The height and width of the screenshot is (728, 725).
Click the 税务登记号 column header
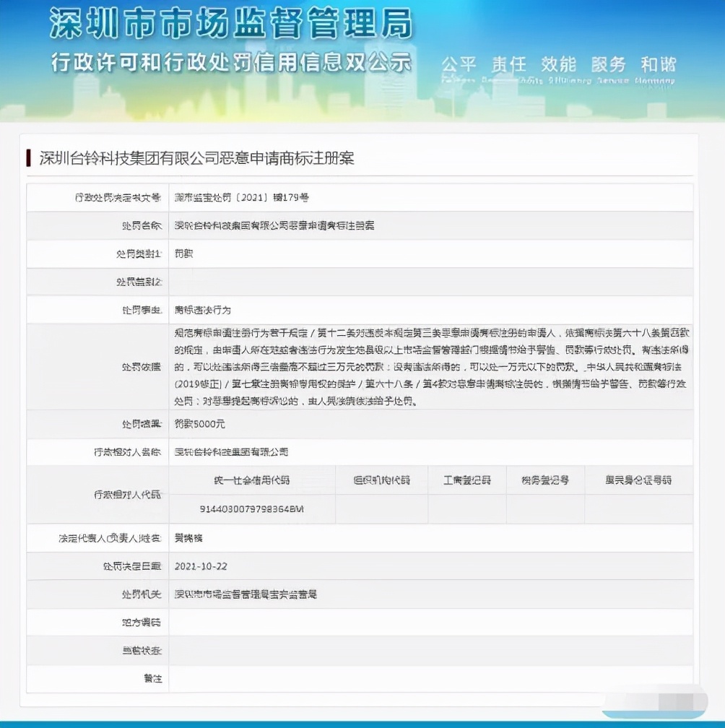545,480
